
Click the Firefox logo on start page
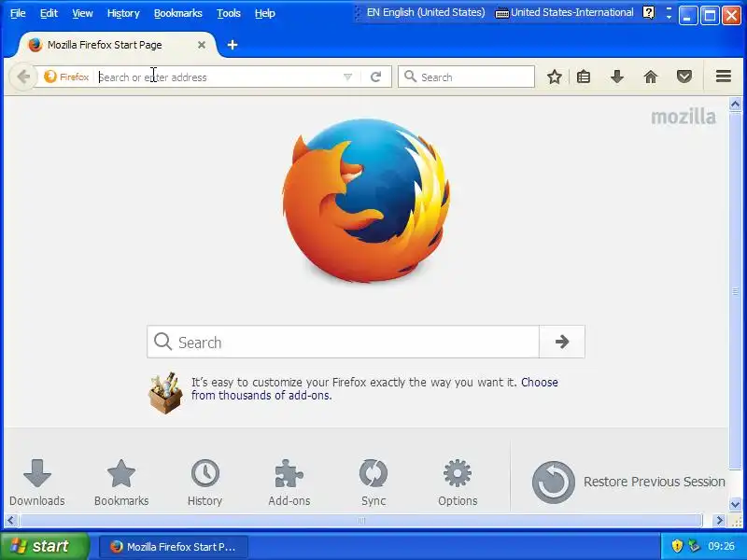(366, 201)
